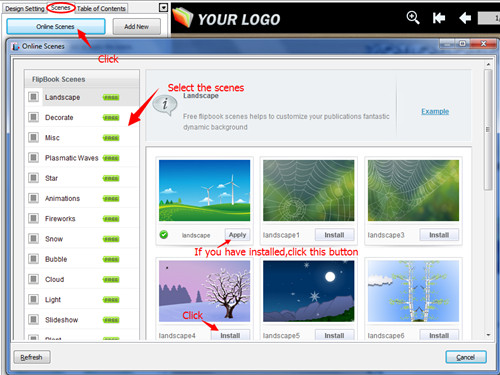Click the Plasmatic Waves category icon

[x=33, y=158]
